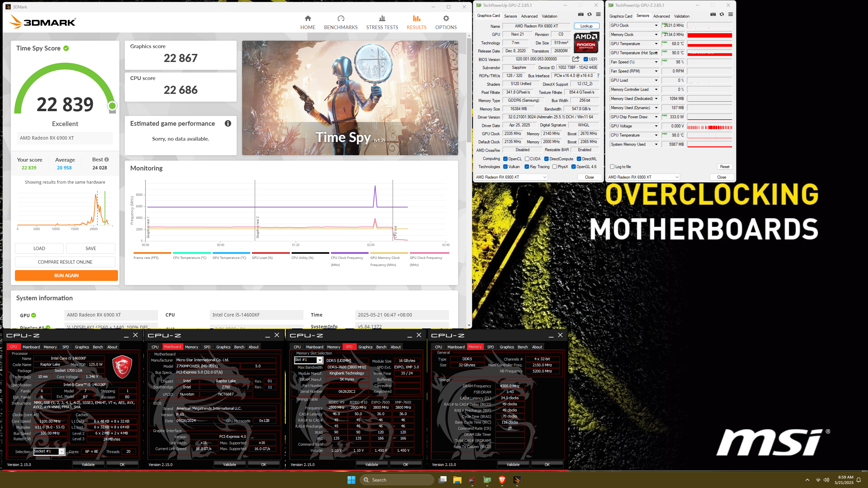The width and height of the screenshot is (868, 488).
Task: Expand the Fan Speed (RPM) sensor dropdown
Action: 656,71
